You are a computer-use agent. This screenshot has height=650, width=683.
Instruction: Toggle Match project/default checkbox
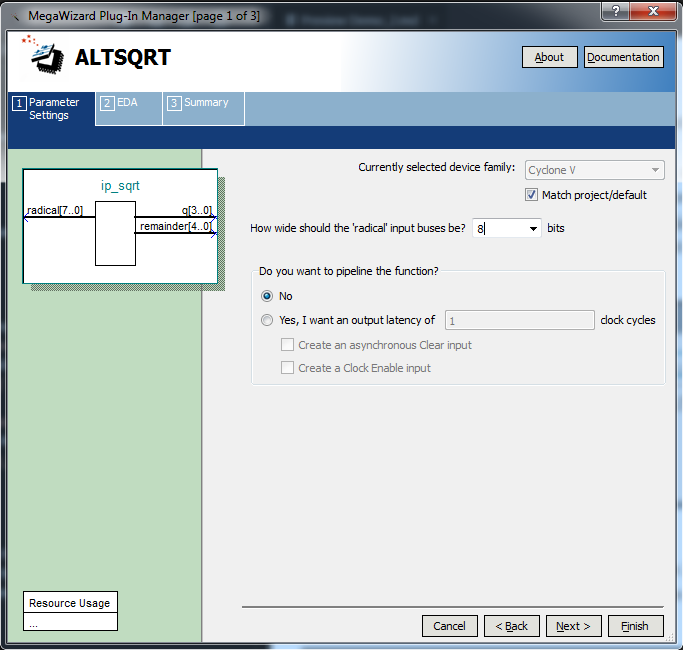coord(531,195)
